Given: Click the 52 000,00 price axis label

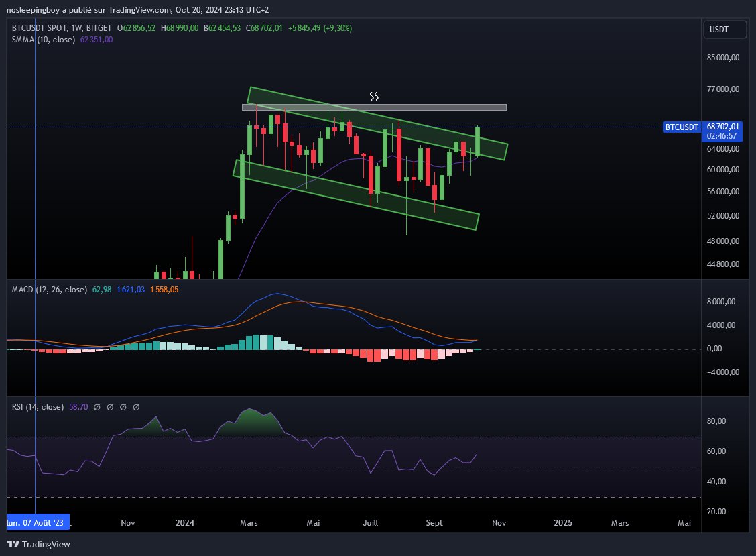Looking at the screenshot, I should coord(722,216).
